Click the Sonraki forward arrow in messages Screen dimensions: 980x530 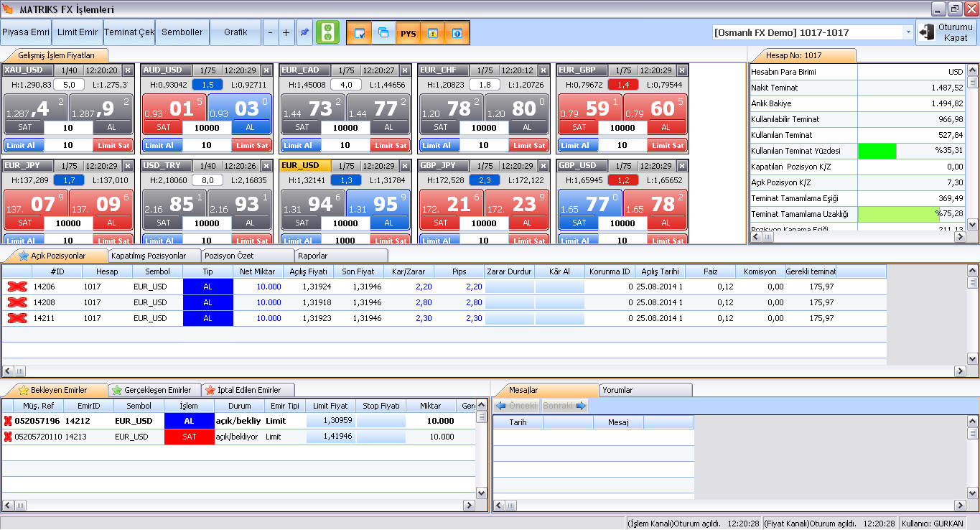click(x=565, y=406)
